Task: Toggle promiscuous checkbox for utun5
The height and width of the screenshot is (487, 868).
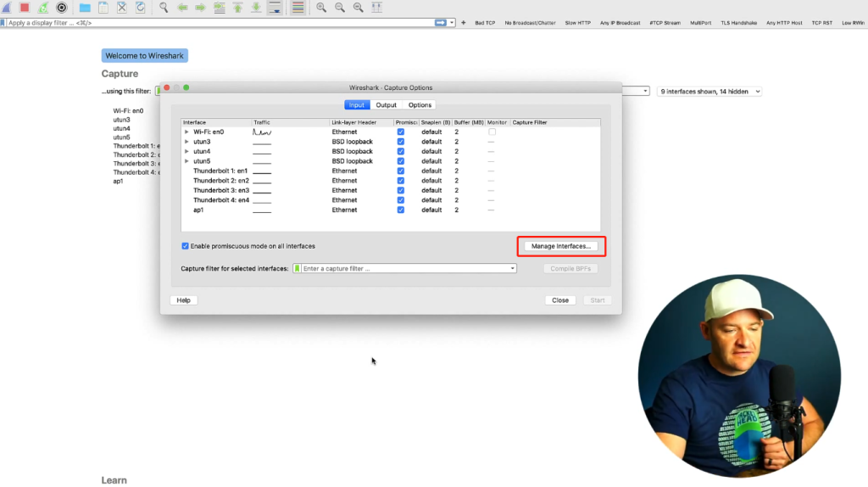Action: [401, 161]
